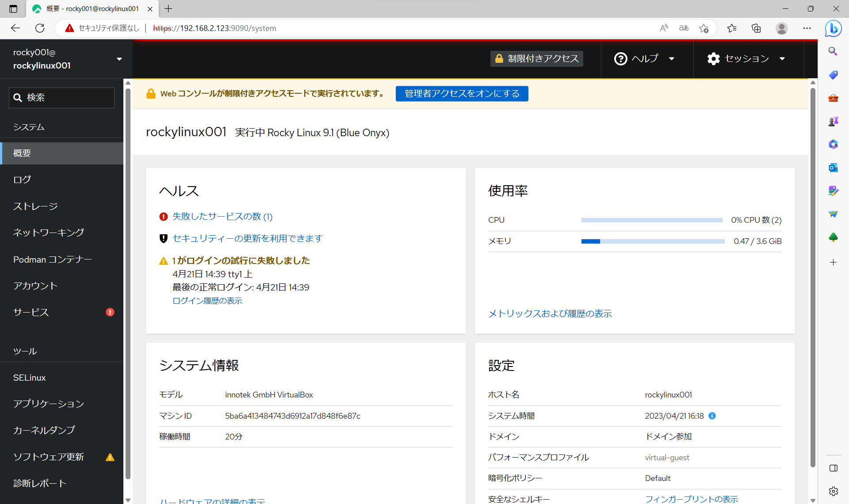Screen dimensions: 849x504
Task: Open the セッション dropdown menu
Action: (x=747, y=58)
